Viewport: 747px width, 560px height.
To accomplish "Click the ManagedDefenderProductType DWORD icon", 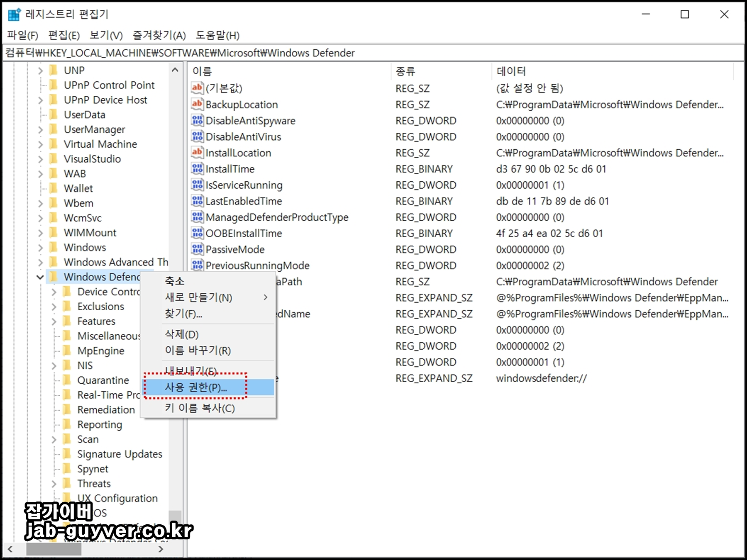I will [197, 217].
